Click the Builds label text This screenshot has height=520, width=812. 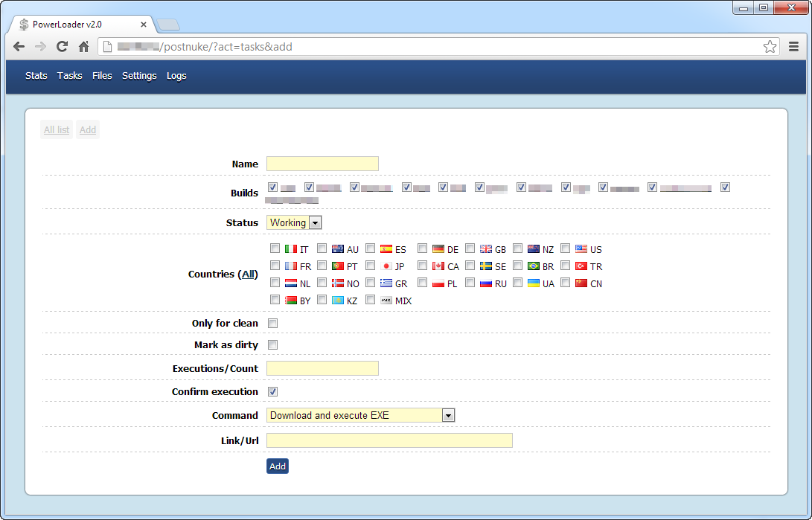point(244,193)
